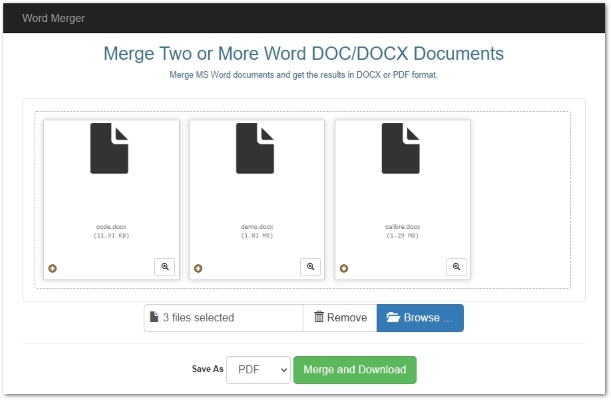Click the large document icon for code.docx
Image resolution: width=611 pixels, height=400 pixels.
(109, 149)
